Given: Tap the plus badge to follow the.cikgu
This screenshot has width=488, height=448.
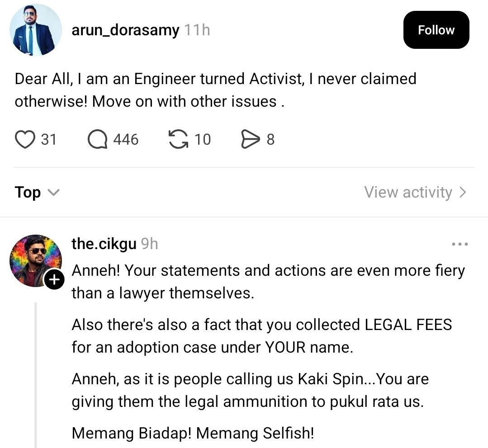Looking at the screenshot, I should point(54,280).
